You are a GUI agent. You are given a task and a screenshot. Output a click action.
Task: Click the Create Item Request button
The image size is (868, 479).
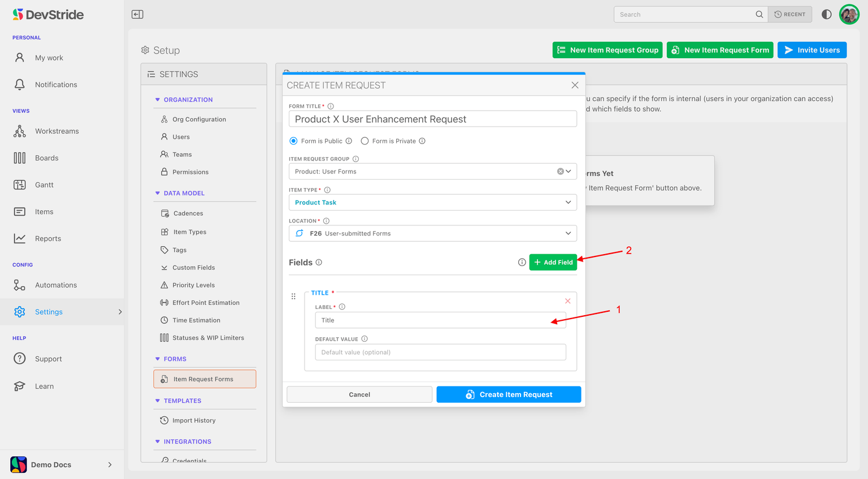pyautogui.click(x=509, y=394)
